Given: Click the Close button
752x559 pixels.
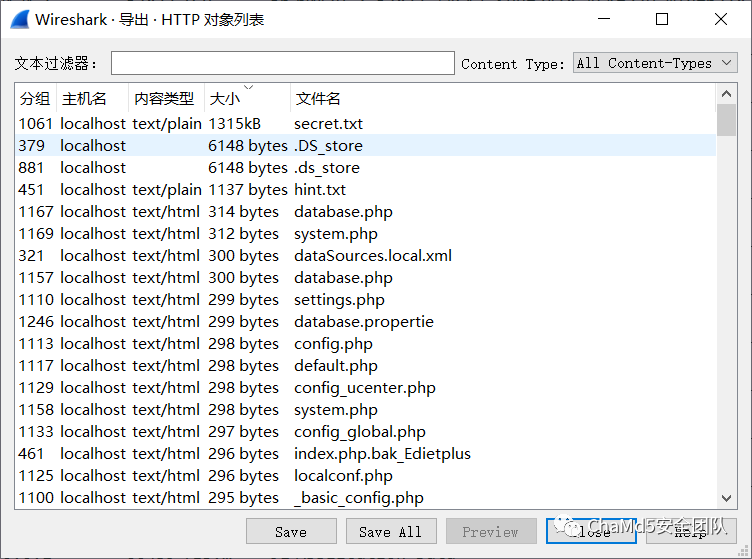Looking at the screenshot, I should pyautogui.click(x=591, y=532).
